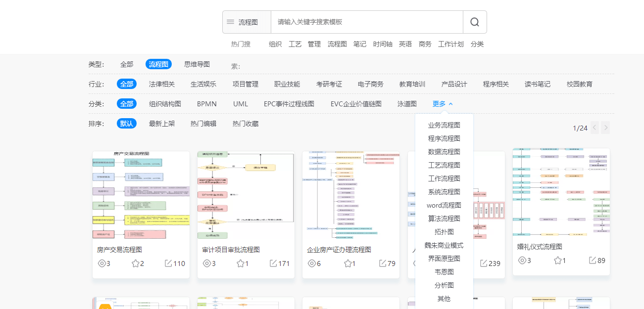Choose category UML
Screen dimensions: 644x309
(x=241, y=104)
